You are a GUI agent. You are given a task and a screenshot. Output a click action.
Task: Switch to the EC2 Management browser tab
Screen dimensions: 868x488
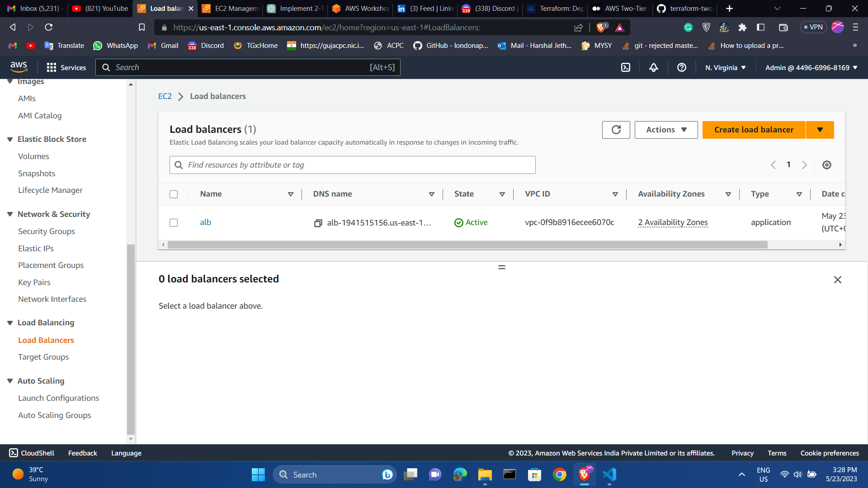(231, 9)
